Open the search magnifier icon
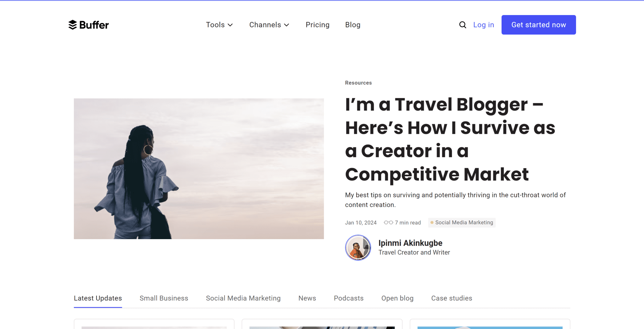The image size is (644, 329). pos(462,25)
